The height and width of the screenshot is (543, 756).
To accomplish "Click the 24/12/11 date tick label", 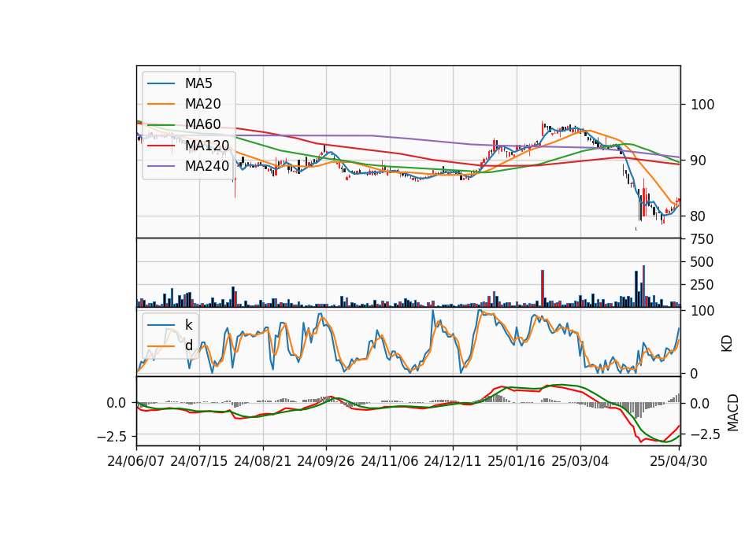I will (x=453, y=461).
